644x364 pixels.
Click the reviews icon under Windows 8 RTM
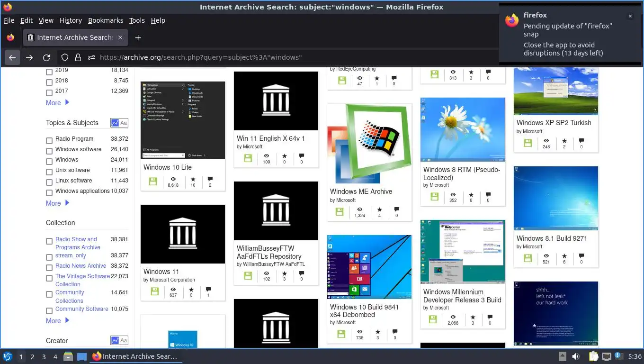pyautogui.click(x=488, y=194)
